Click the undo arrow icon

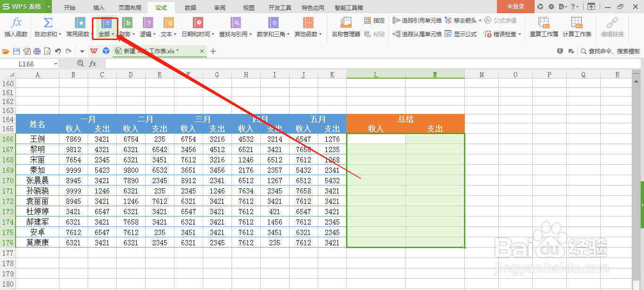coord(58,51)
